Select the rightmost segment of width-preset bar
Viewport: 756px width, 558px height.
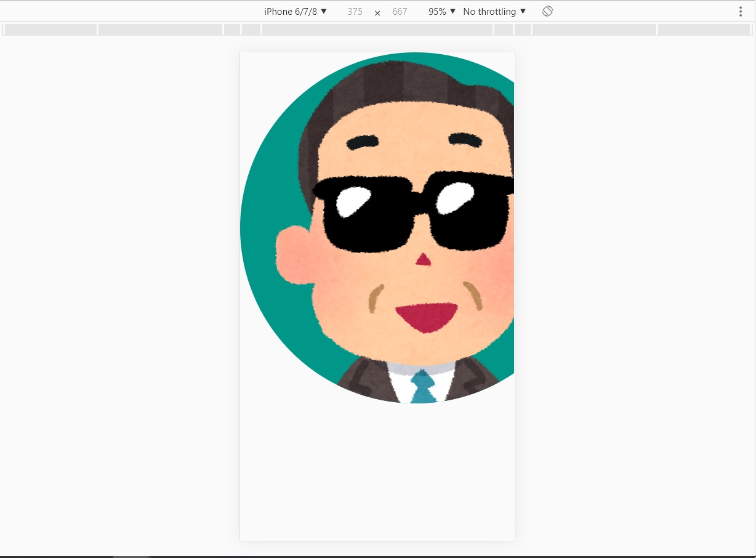pyautogui.click(x=704, y=30)
